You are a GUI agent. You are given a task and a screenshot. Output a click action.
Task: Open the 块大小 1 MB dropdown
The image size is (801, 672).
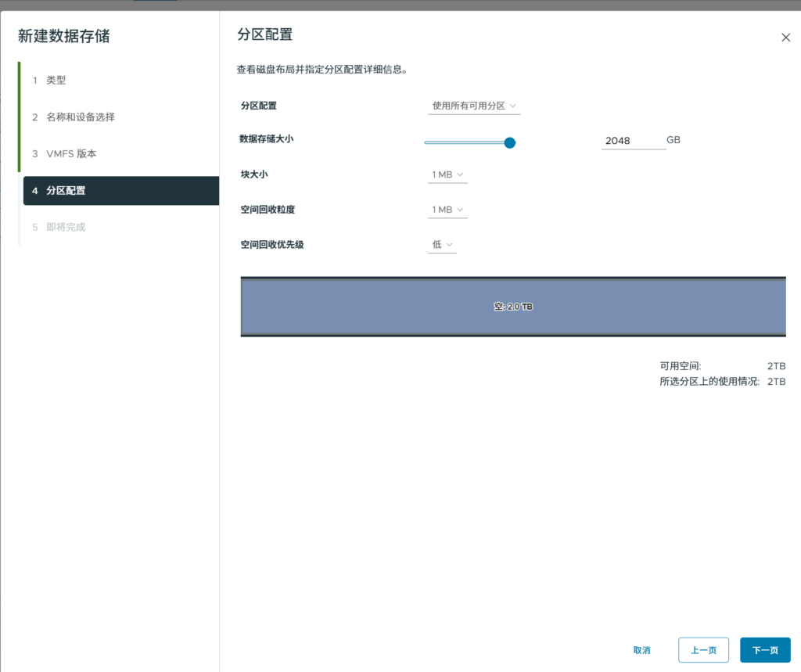coord(447,175)
